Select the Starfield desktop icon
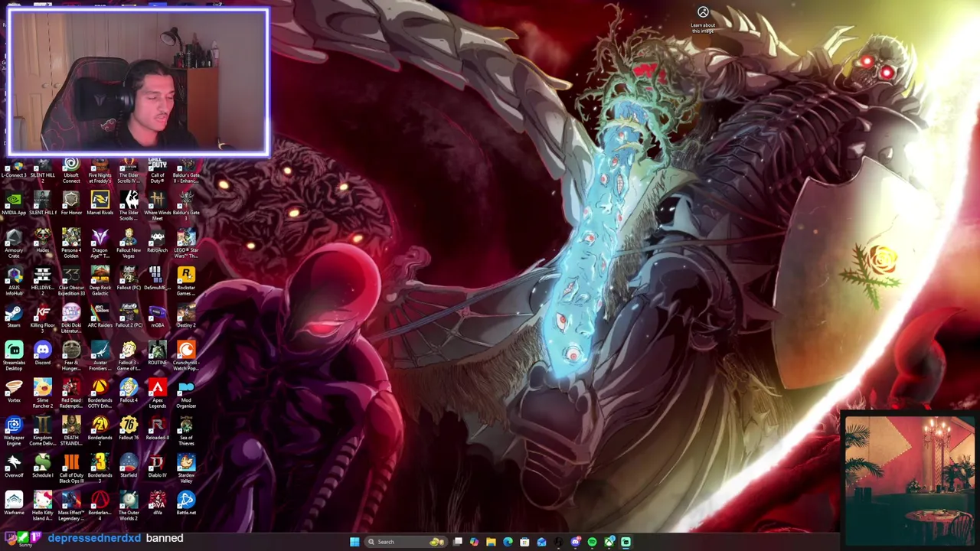This screenshot has width=980, height=551. point(129,467)
